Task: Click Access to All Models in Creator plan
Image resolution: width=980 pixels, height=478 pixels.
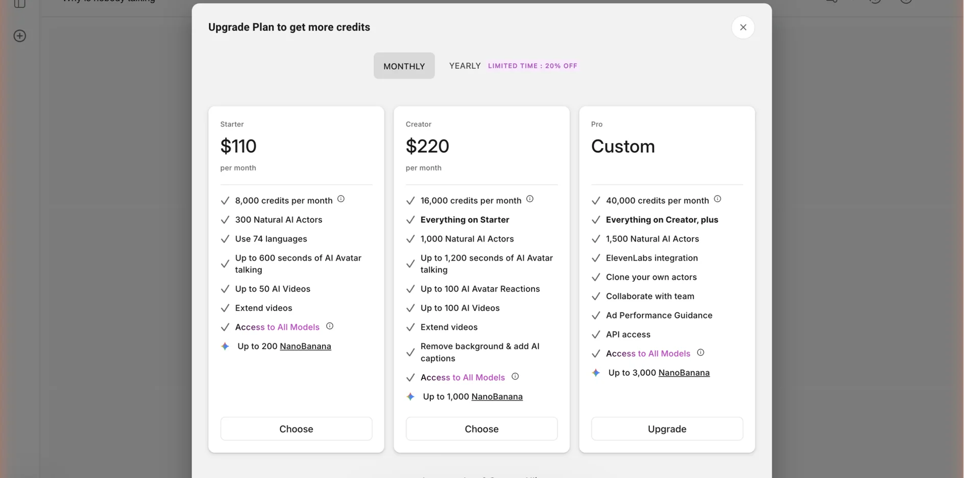Action: [462, 377]
